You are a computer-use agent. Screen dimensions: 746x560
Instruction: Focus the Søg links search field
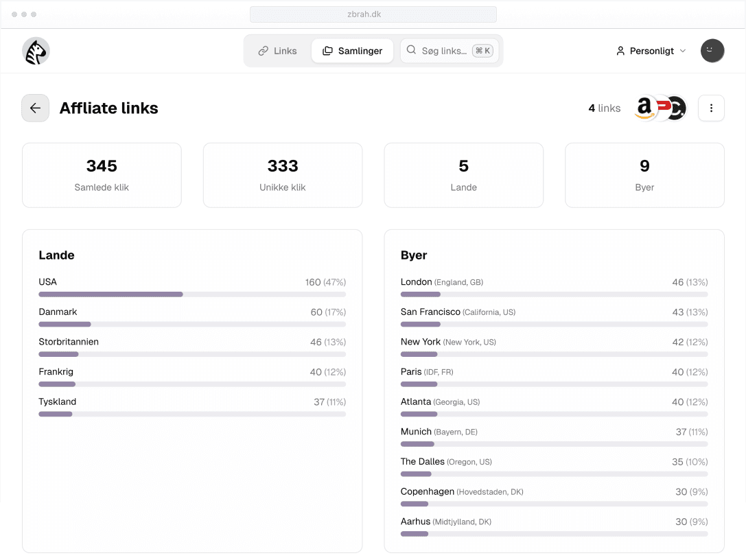444,51
